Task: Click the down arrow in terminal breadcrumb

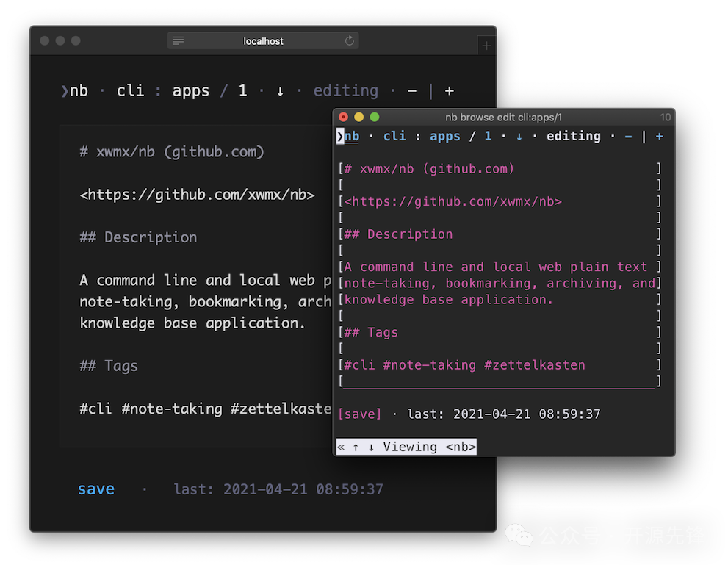Action: click(519, 137)
